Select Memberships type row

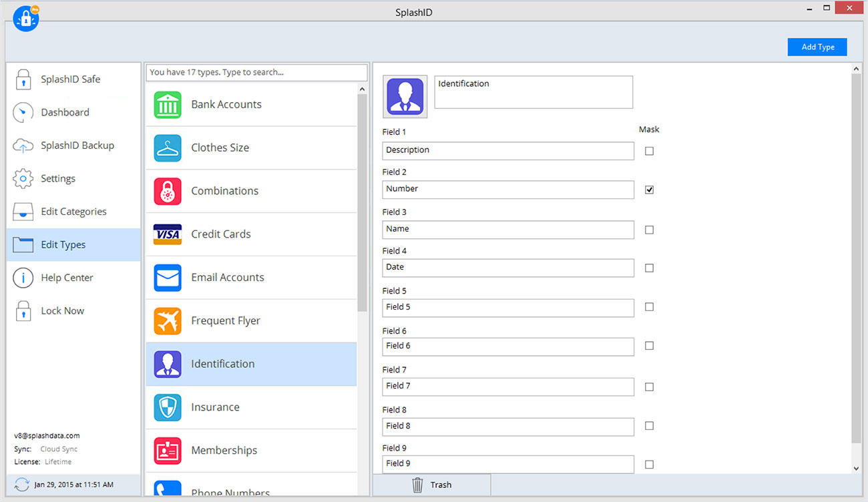coord(251,451)
